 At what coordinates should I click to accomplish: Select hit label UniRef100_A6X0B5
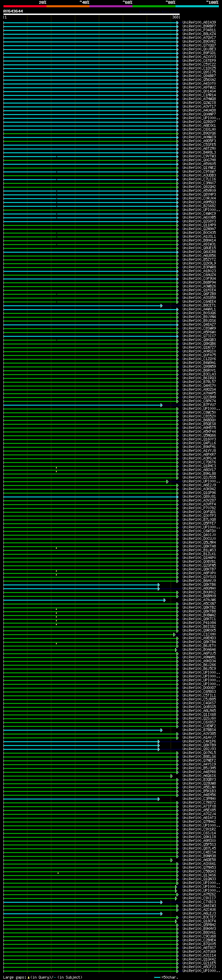(x=199, y=218)
